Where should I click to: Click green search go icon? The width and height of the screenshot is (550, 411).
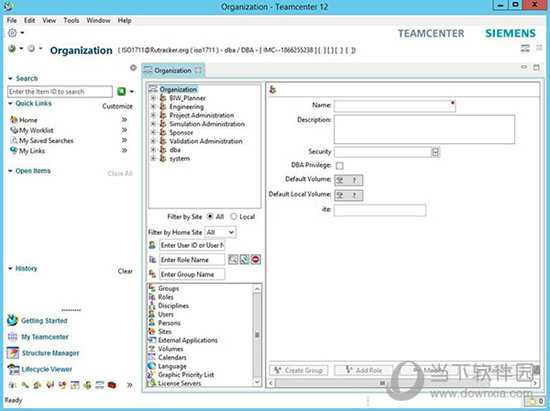tap(121, 92)
